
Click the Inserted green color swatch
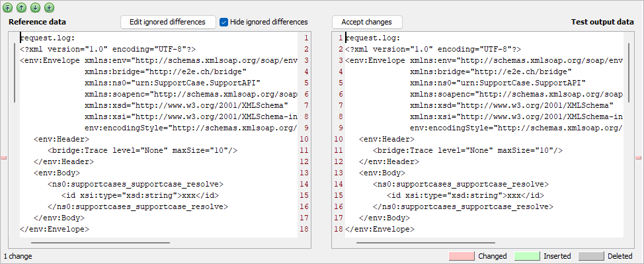[x=527, y=256]
